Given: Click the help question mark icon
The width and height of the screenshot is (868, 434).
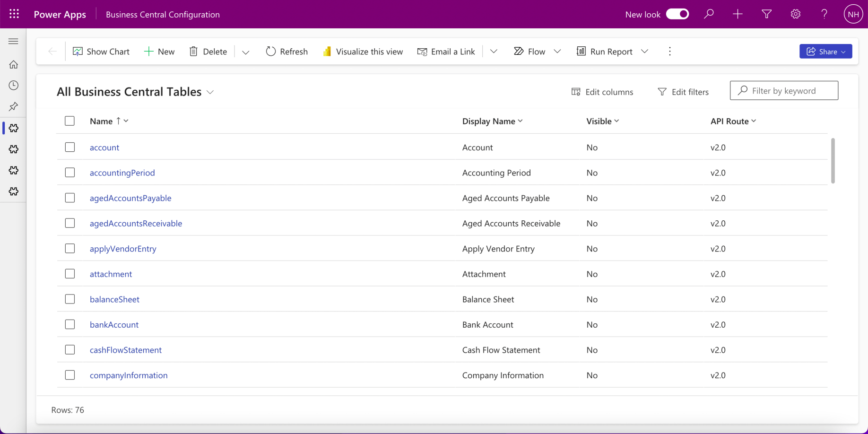Looking at the screenshot, I should [x=824, y=14].
